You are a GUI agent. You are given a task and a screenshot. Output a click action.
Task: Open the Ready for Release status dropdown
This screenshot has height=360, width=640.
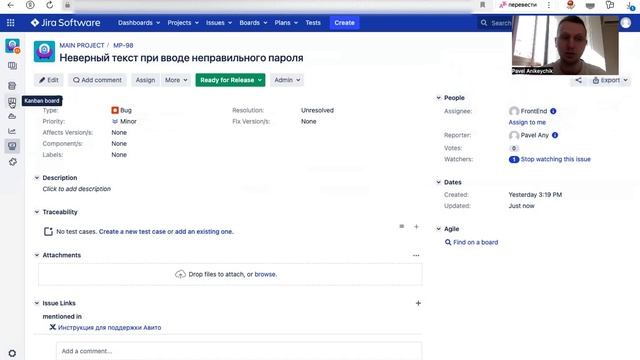(230, 80)
